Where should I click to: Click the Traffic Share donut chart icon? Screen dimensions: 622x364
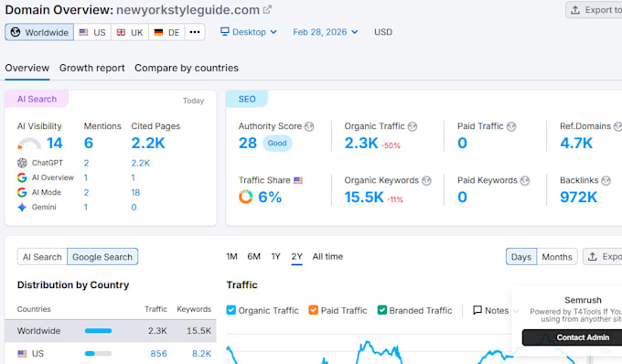[245, 197]
